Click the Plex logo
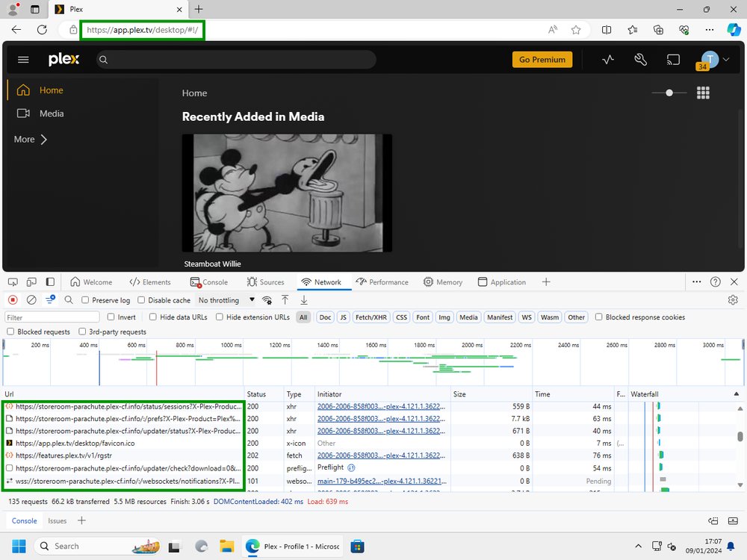The width and height of the screenshot is (747, 560). tap(63, 59)
